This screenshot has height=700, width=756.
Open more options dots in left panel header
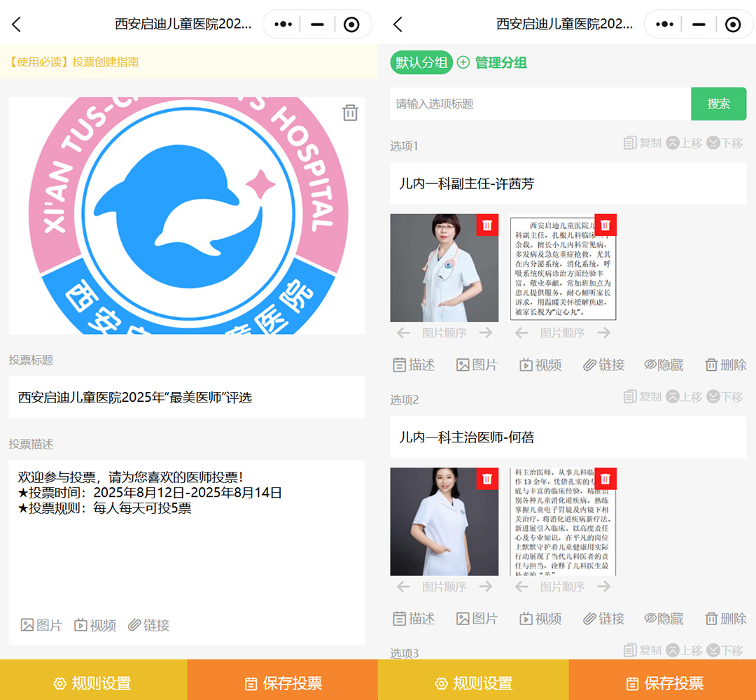coord(283,24)
